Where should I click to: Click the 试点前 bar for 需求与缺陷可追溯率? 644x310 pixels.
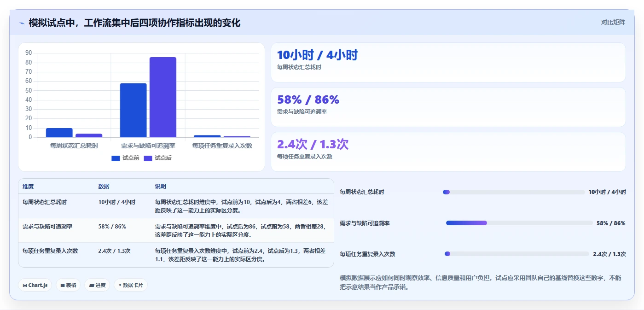coord(133,110)
